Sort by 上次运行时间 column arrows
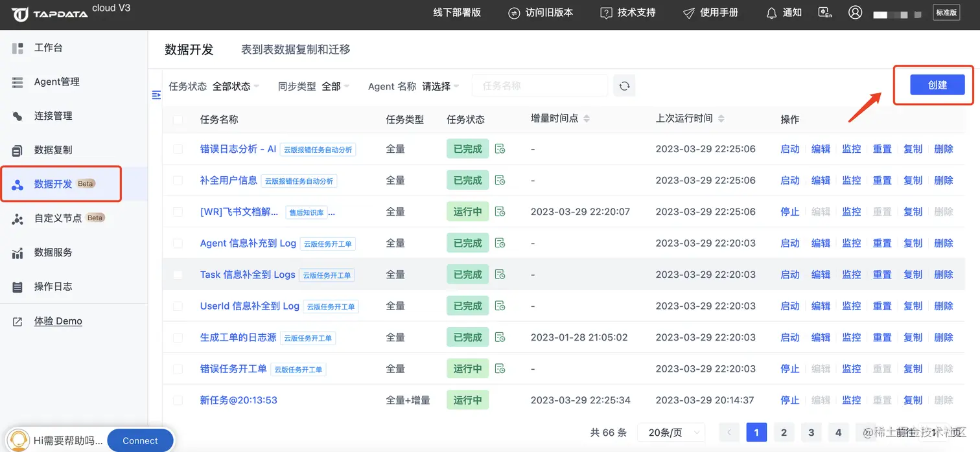The width and height of the screenshot is (980, 452). 721,119
